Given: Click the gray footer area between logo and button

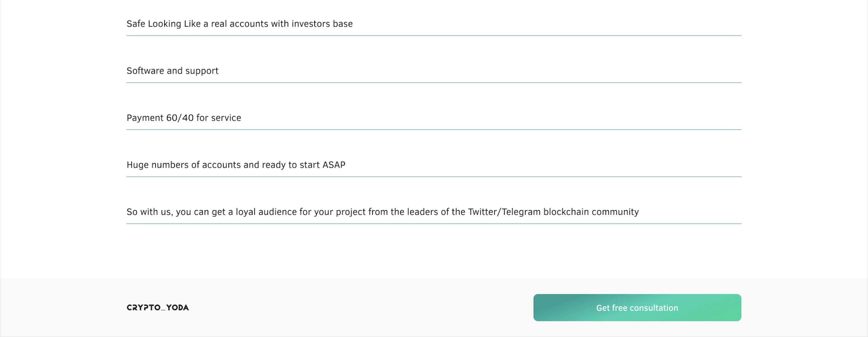Looking at the screenshot, I should click(360, 308).
